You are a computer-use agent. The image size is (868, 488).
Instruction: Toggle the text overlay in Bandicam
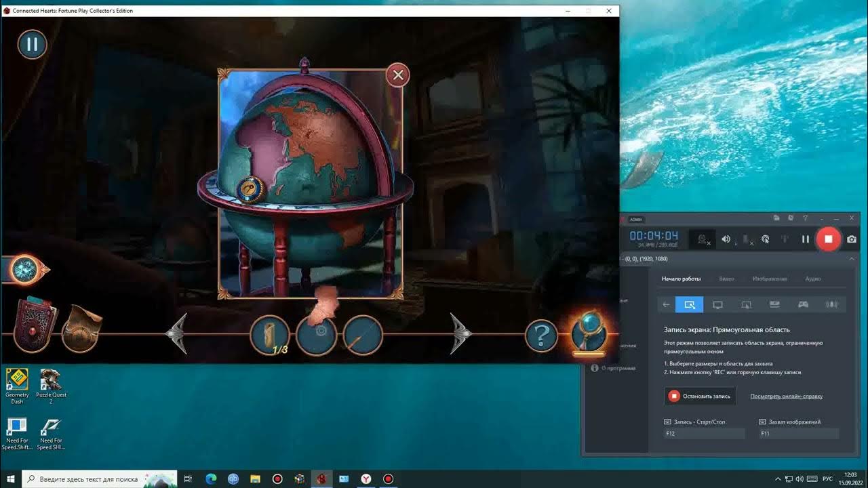click(785, 239)
